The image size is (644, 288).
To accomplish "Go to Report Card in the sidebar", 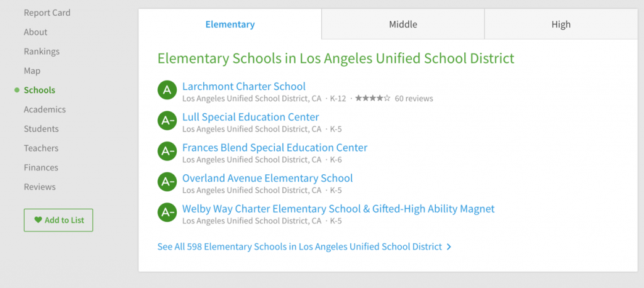I will click(47, 13).
